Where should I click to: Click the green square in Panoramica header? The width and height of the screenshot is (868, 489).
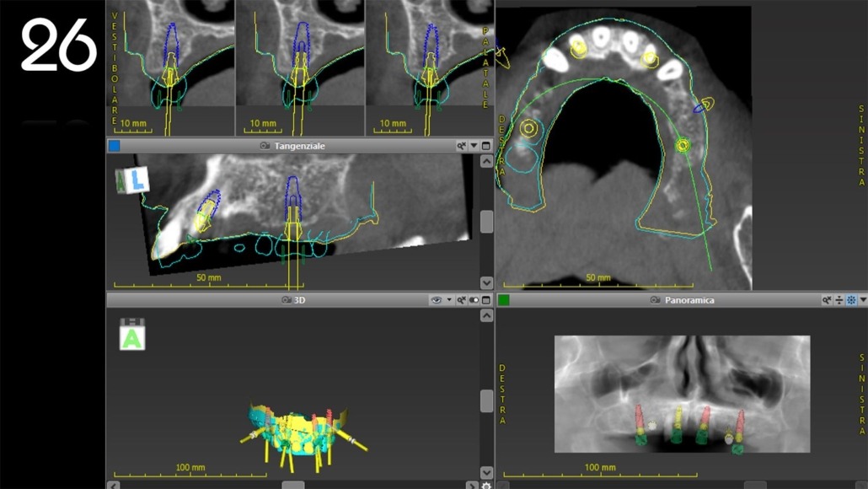click(504, 300)
